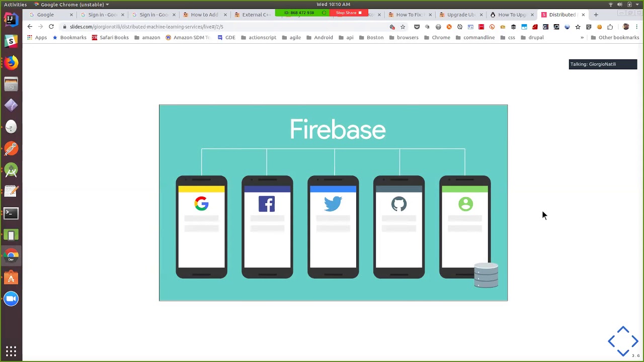The width and height of the screenshot is (644, 362).
Task: Open the clock showing Wed 10:10 AM
Action: pos(333,5)
